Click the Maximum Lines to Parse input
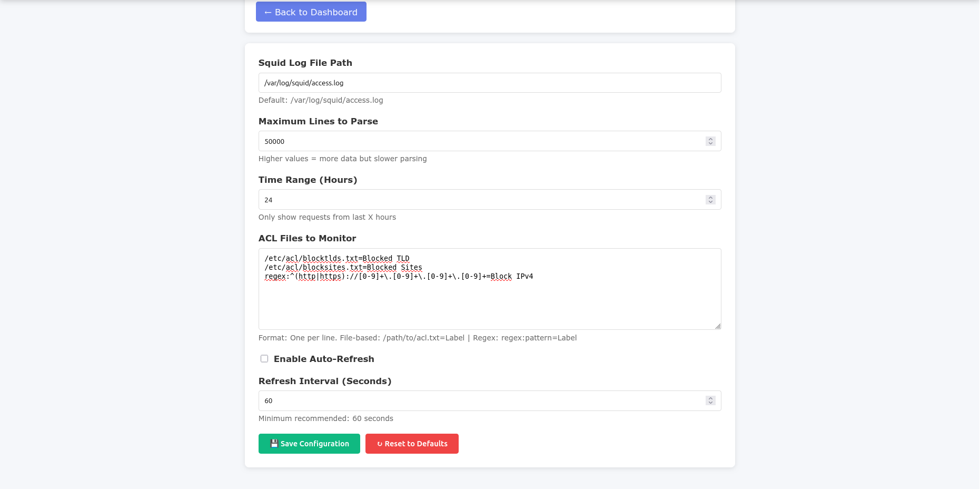This screenshot has height=489, width=980. point(490,141)
